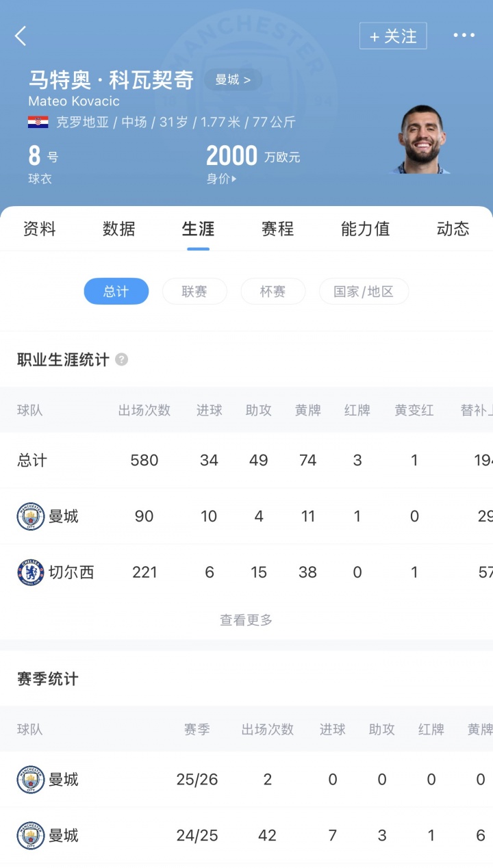The width and height of the screenshot is (493, 868).
Task: Open the 赛程 schedule tab
Action: [x=277, y=229]
